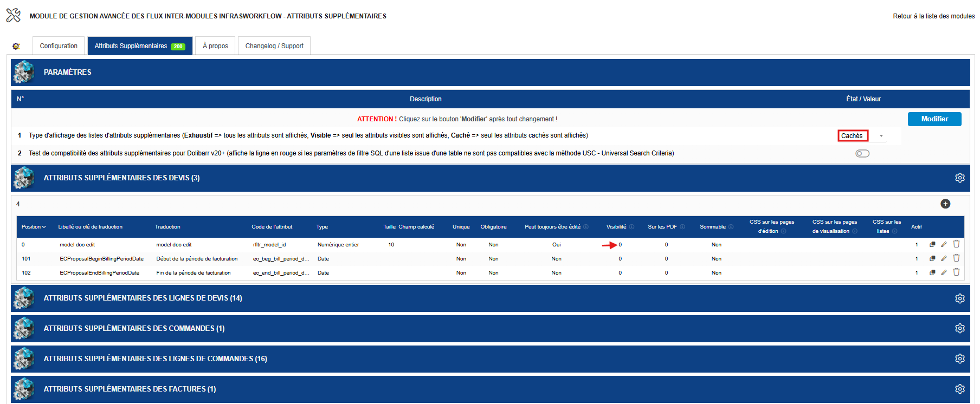Follow the Retour à la liste des modules link

[934, 16]
